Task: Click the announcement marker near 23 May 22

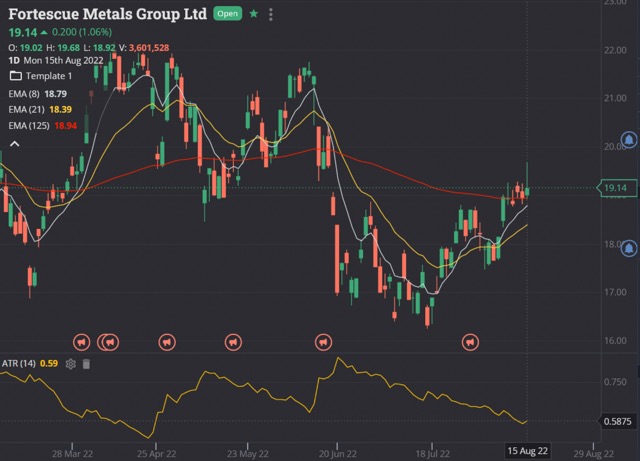Action: [233, 342]
